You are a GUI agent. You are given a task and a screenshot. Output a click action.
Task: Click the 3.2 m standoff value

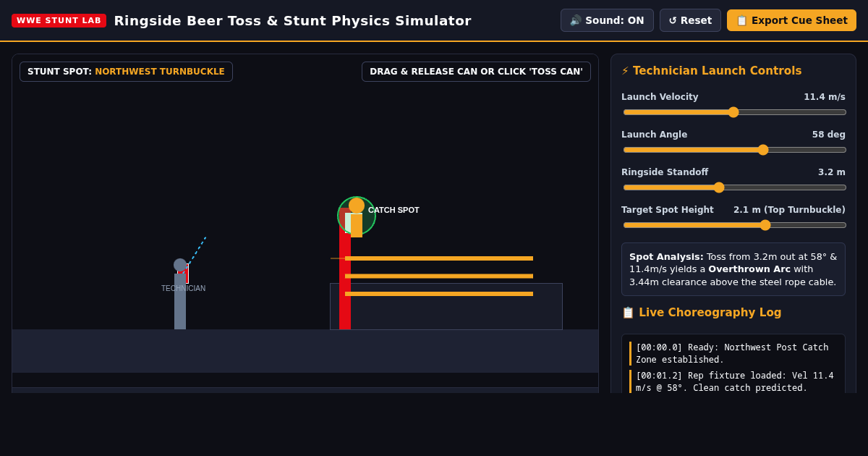point(832,172)
